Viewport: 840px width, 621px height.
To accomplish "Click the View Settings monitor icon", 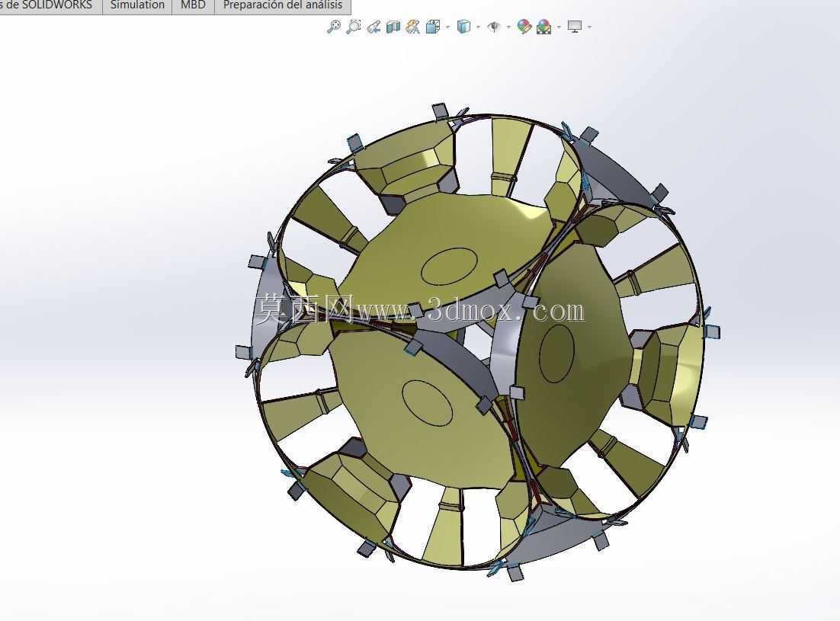I will coord(574,27).
